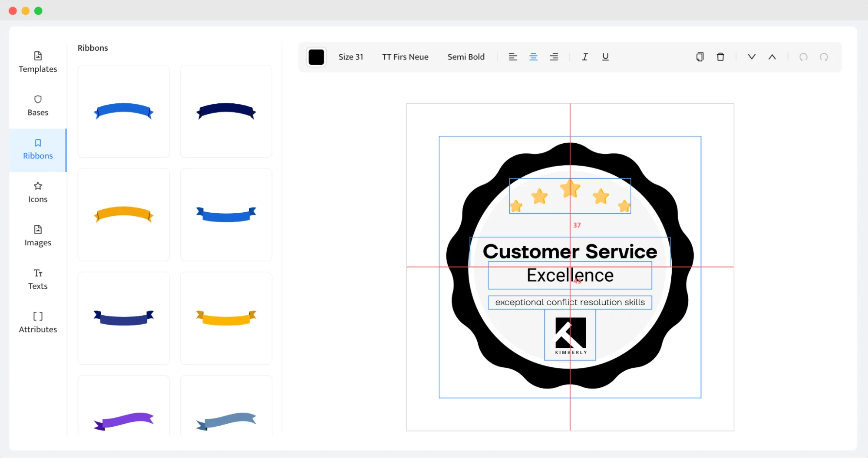The height and width of the screenshot is (458, 868).
Task: Align text to the left
Action: pos(513,57)
